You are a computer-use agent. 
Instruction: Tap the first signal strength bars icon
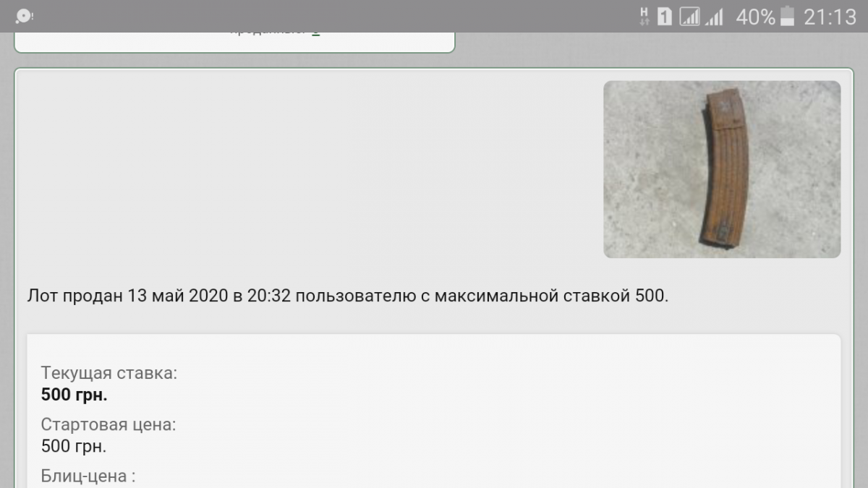[690, 16]
